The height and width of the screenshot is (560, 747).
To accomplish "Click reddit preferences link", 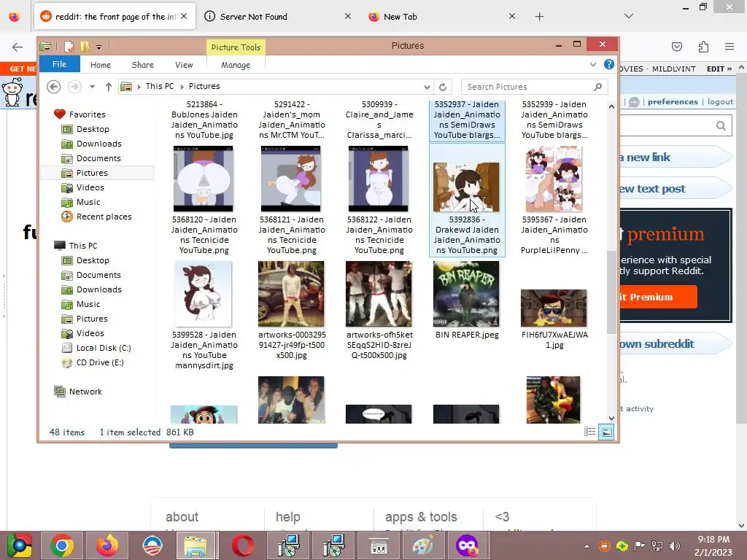I will (672, 101).
